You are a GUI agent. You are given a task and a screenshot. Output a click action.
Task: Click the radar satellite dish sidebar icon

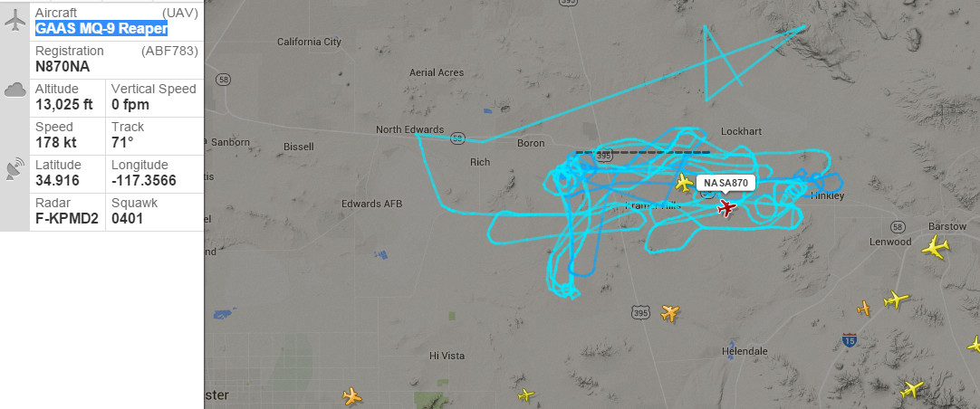tap(15, 168)
